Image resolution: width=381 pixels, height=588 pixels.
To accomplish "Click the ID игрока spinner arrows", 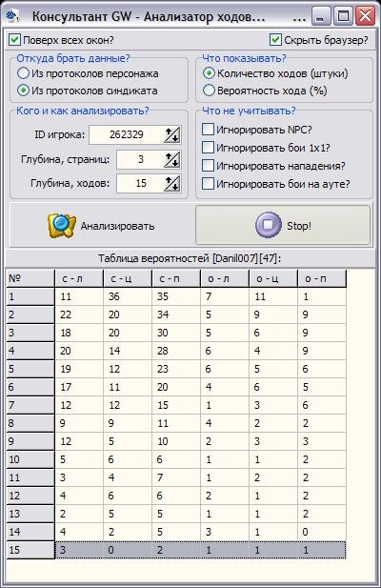I will tap(172, 135).
